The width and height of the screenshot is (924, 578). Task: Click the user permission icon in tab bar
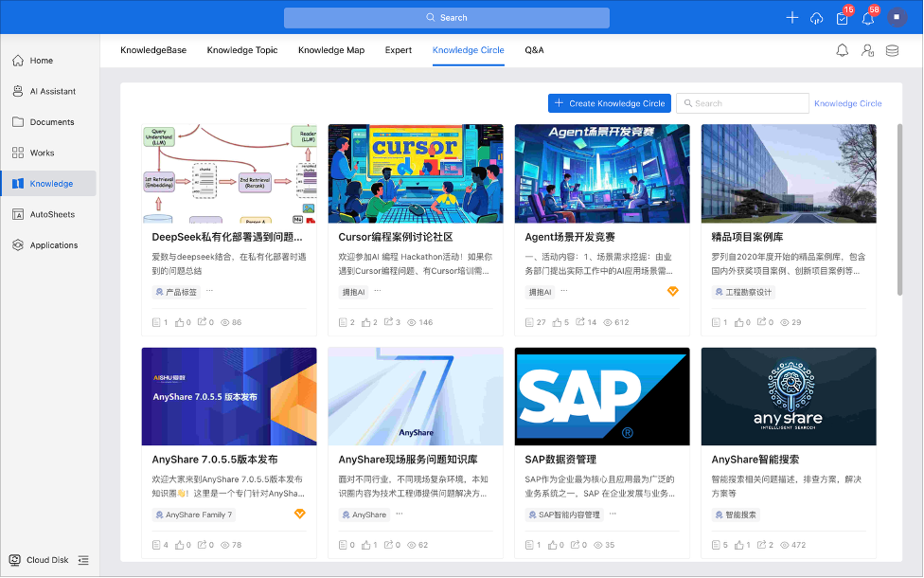(x=867, y=50)
